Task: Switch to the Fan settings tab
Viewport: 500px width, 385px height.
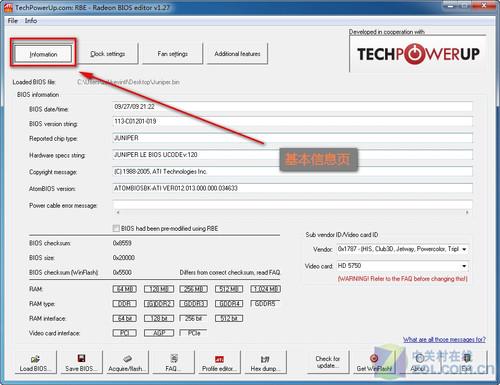Action: [172, 54]
